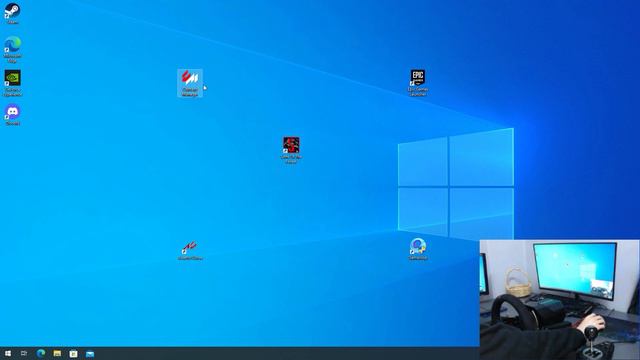Open File Explorer from the taskbar
Image resolution: width=640 pixels, height=360 pixels.
tap(57, 353)
